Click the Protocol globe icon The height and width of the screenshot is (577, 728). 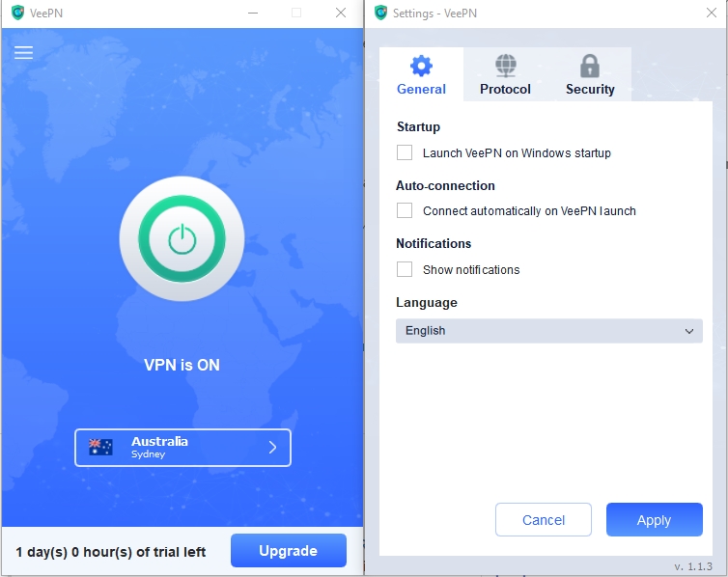tap(506, 66)
